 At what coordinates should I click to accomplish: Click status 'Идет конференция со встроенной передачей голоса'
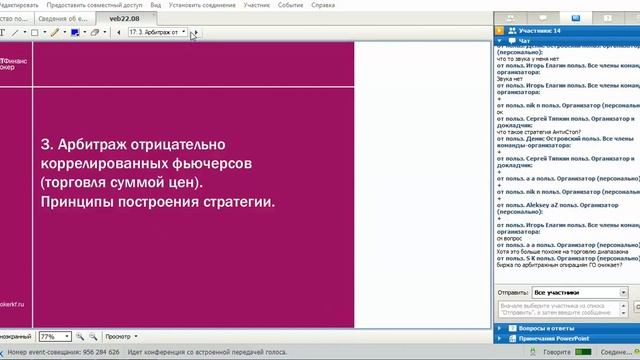tap(207, 352)
